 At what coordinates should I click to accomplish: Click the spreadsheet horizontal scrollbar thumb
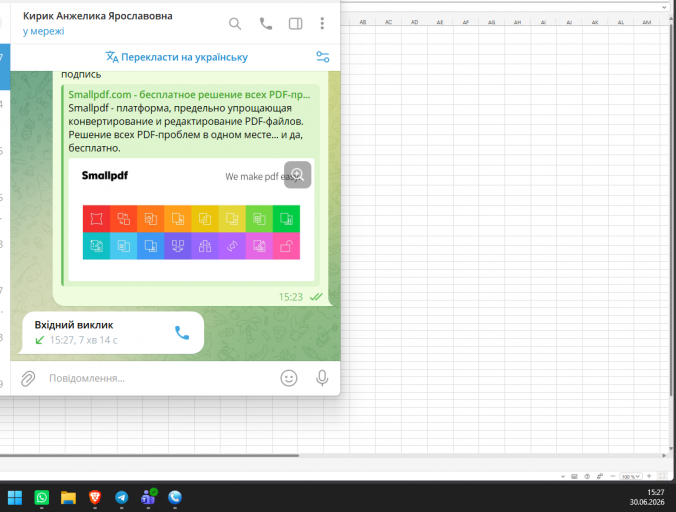tap(149, 455)
